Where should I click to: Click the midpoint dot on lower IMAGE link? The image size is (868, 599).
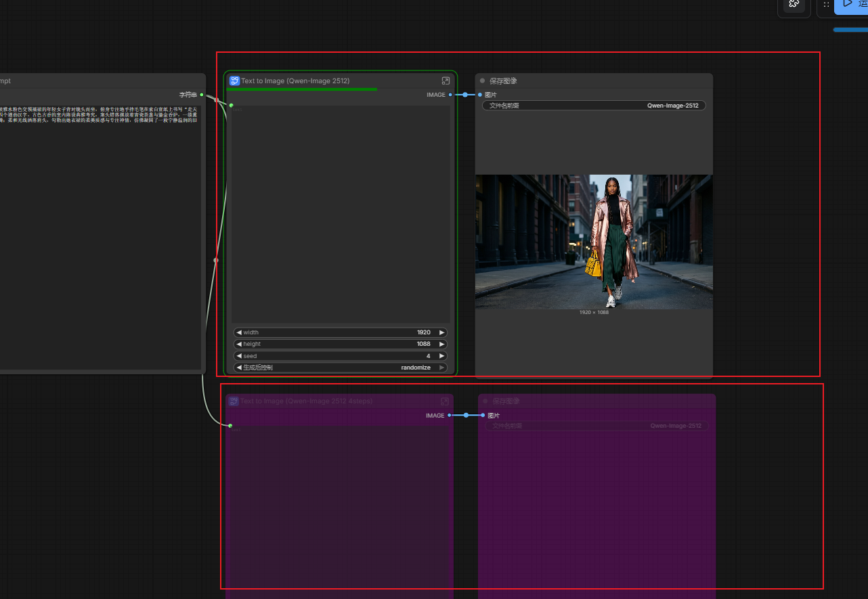(x=466, y=415)
